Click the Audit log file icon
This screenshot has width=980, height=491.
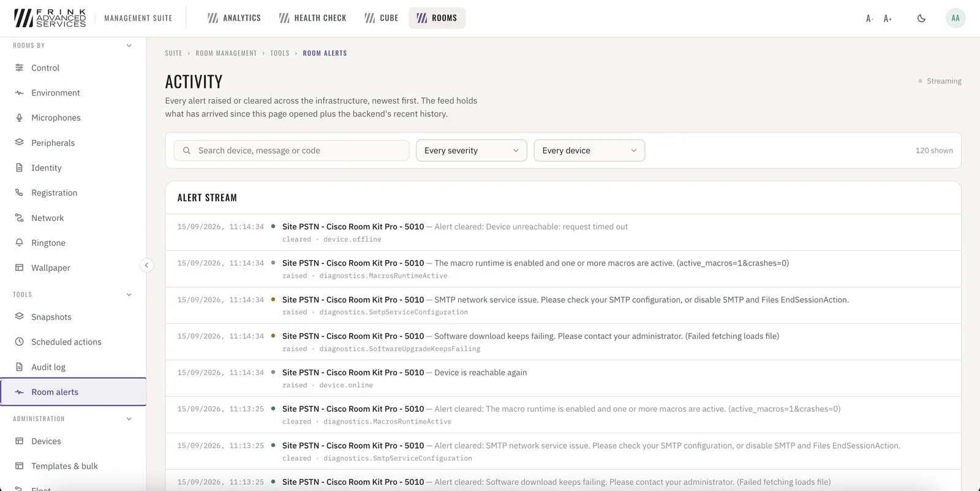(19, 367)
